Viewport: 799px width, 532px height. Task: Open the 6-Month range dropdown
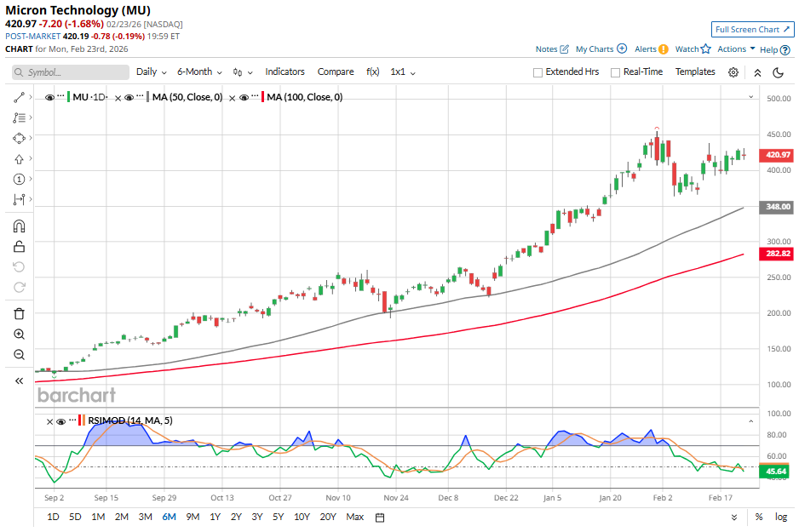(x=198, y=72)
